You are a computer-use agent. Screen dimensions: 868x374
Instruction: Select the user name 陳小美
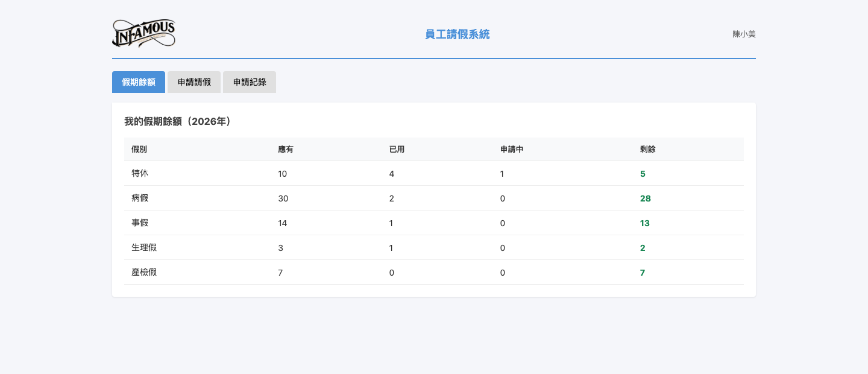point(744,34)
